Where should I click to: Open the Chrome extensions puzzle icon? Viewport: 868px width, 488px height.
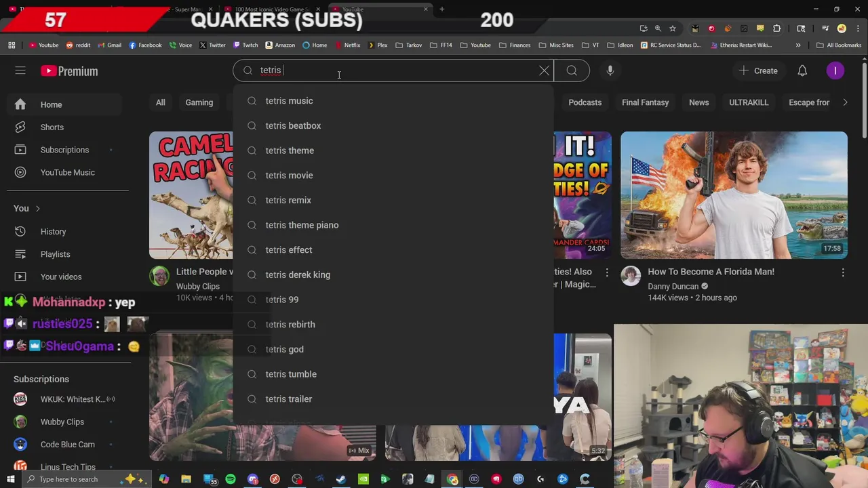tap(777, 28)
